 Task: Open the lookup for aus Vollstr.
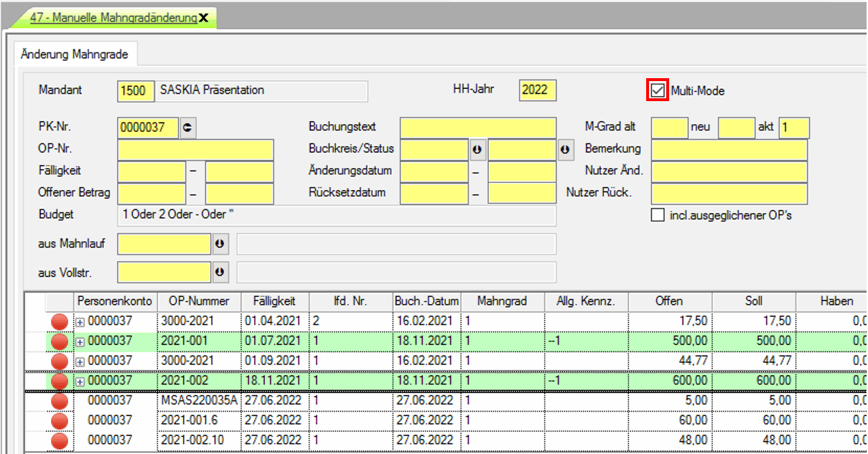click(220, 273)
